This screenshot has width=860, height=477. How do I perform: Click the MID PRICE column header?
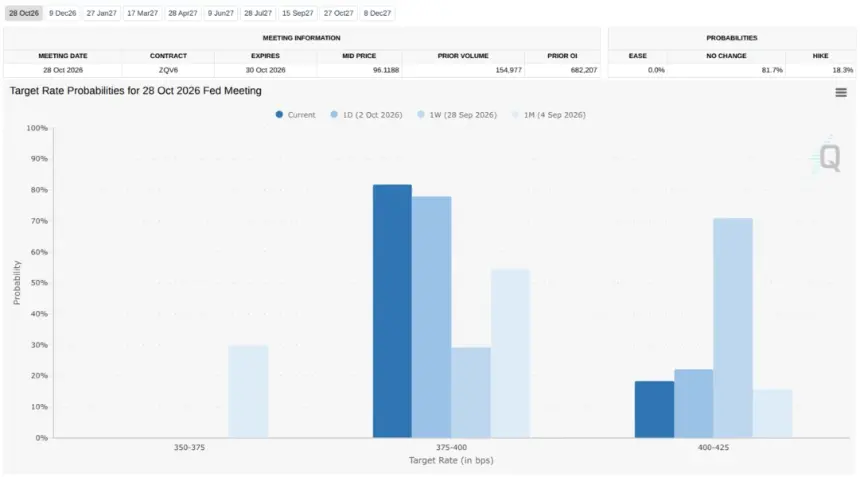coord(359,56)
